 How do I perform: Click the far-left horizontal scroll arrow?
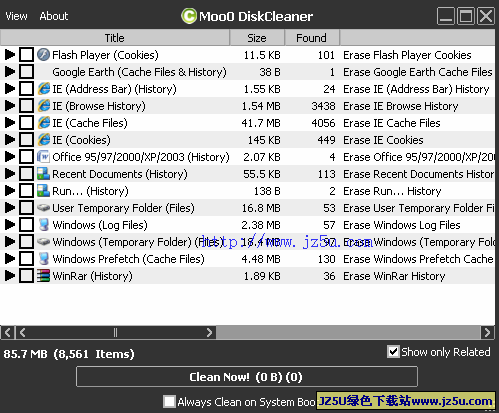click(8, 332)
